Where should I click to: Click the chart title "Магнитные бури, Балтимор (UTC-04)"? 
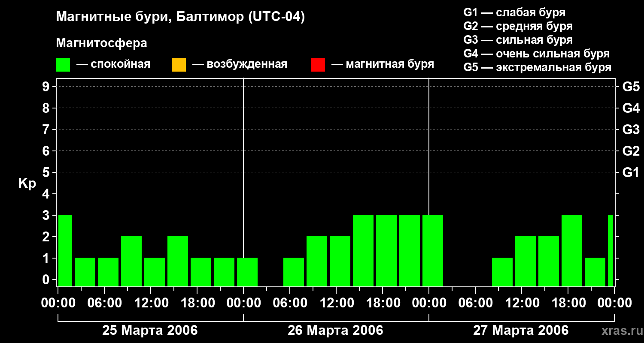tap(180, 17)
